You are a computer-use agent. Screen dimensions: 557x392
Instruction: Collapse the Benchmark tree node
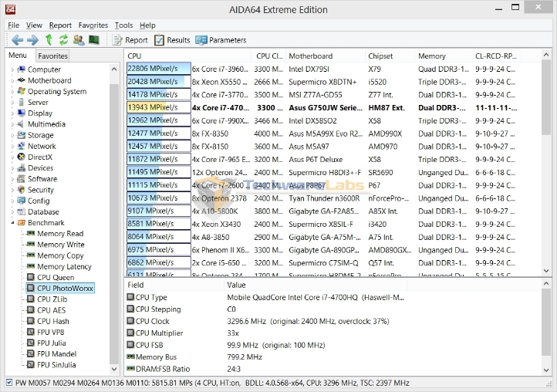point(12,223)
